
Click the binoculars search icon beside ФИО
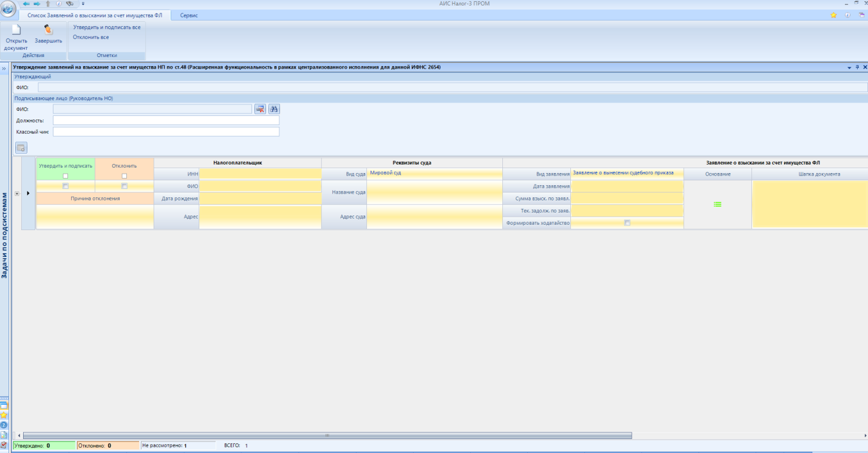(x=274, y=109)
